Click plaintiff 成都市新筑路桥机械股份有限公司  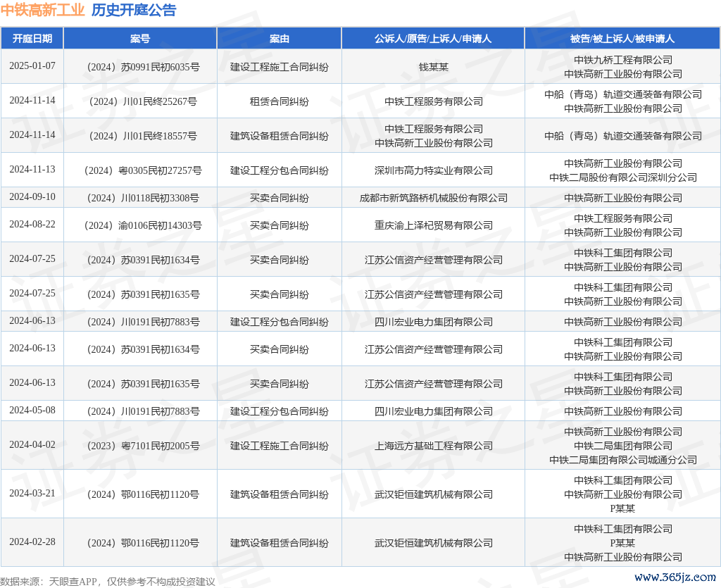(x=433, y=198)
